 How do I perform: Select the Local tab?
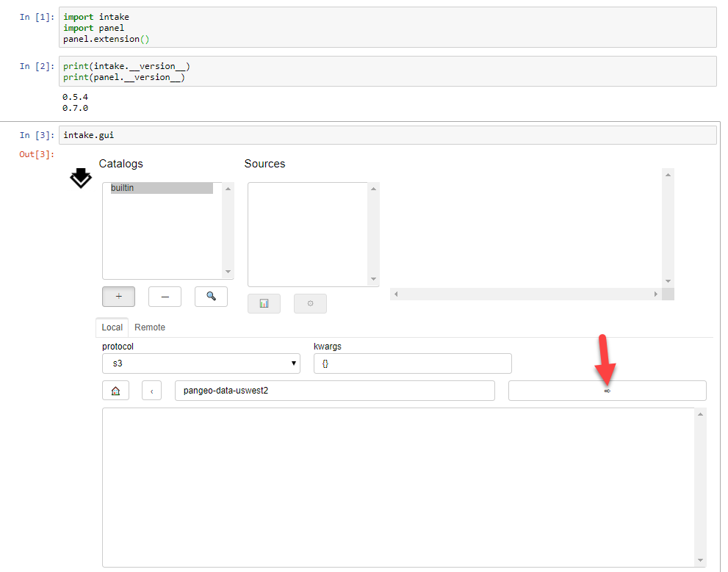pos(112,327)
